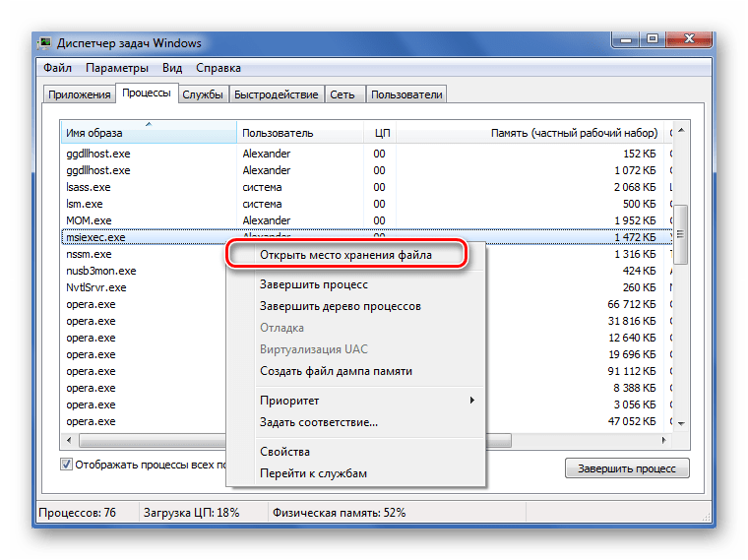The width and height of the screenshot is (748, 560).
Task: Click the vertical scrollbar down arrow
Action: (x=681, y=423)
